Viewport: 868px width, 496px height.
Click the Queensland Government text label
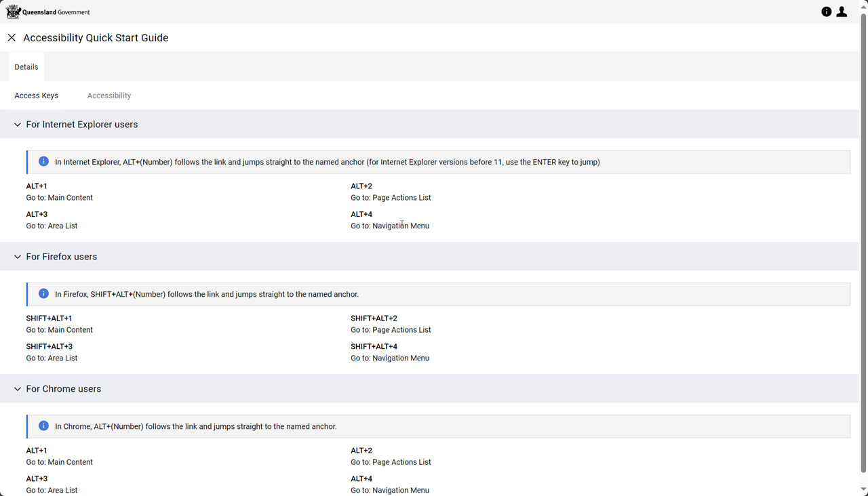56,12
